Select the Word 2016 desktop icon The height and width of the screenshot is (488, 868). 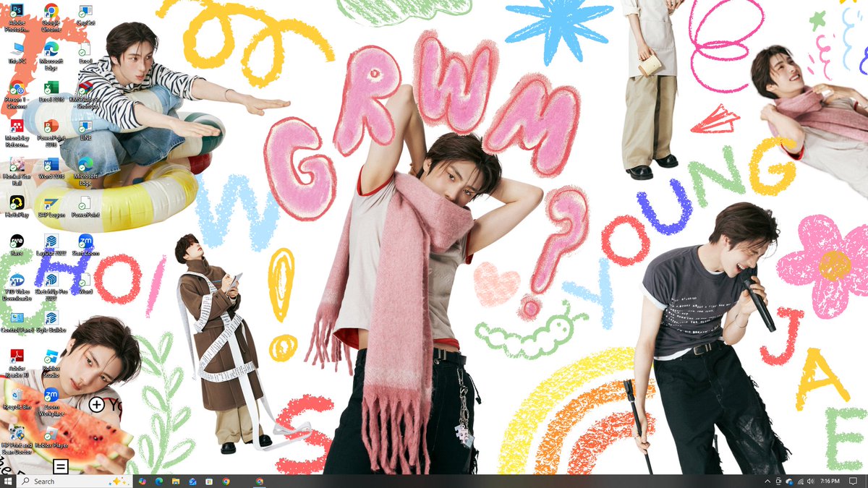pyautogui.click(x=51, y=169)
